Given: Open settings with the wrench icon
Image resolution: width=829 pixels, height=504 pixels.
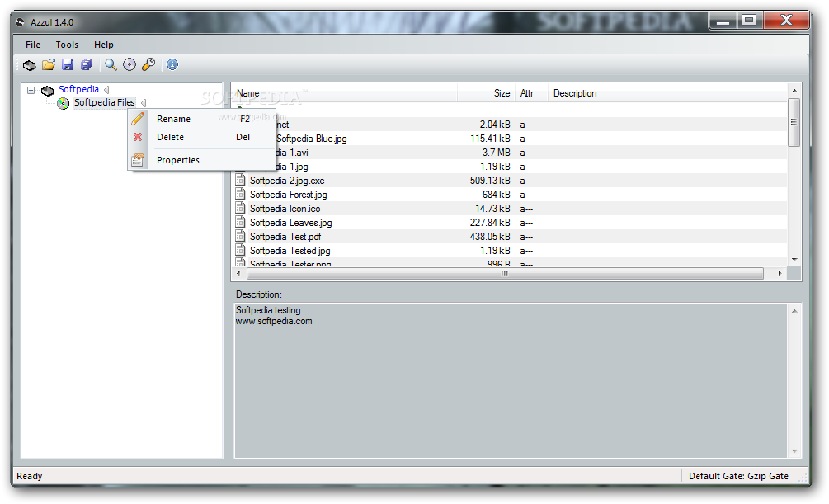Looking at the screenshot, I should (148, 64).
